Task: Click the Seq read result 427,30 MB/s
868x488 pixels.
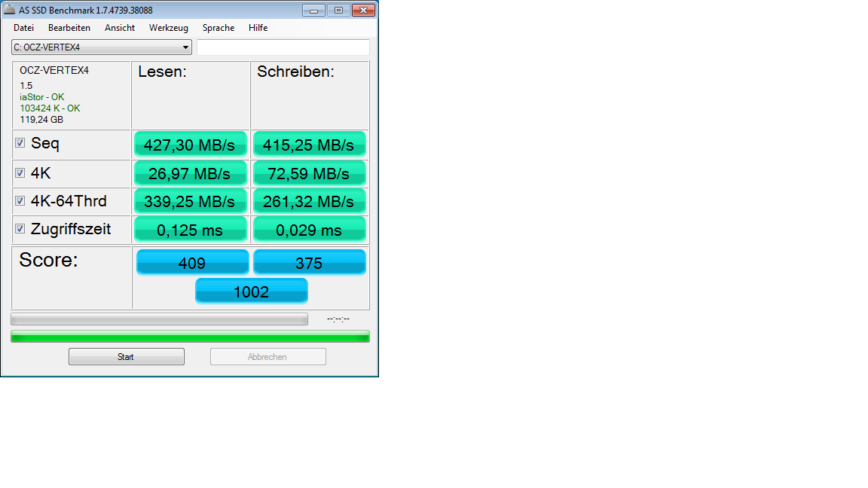Action: tap(190, 145)
